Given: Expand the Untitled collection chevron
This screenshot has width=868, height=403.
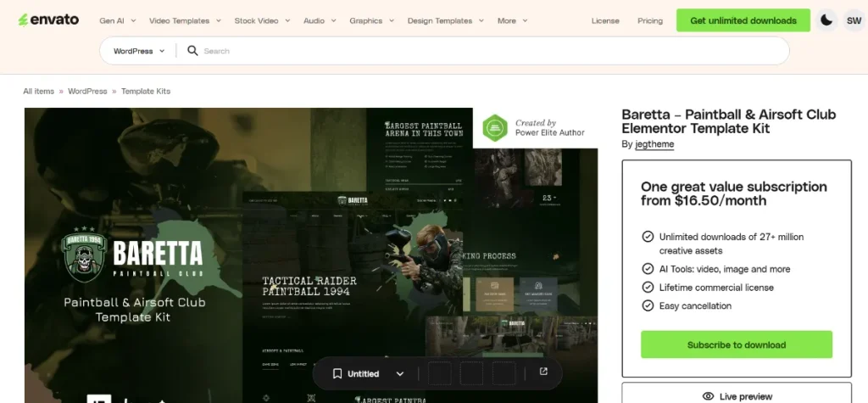Looking at the screenshot, I should pyautogui.click(x=400, y=373).
